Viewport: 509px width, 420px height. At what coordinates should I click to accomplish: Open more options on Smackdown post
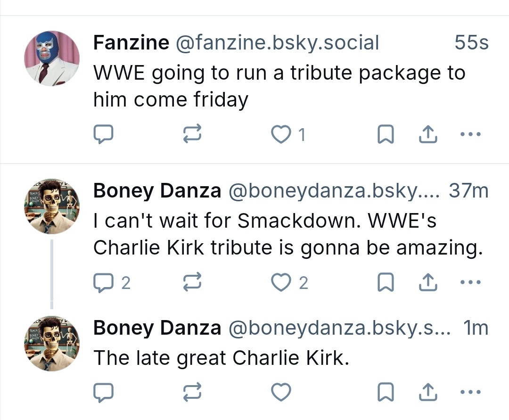[470, 282]
